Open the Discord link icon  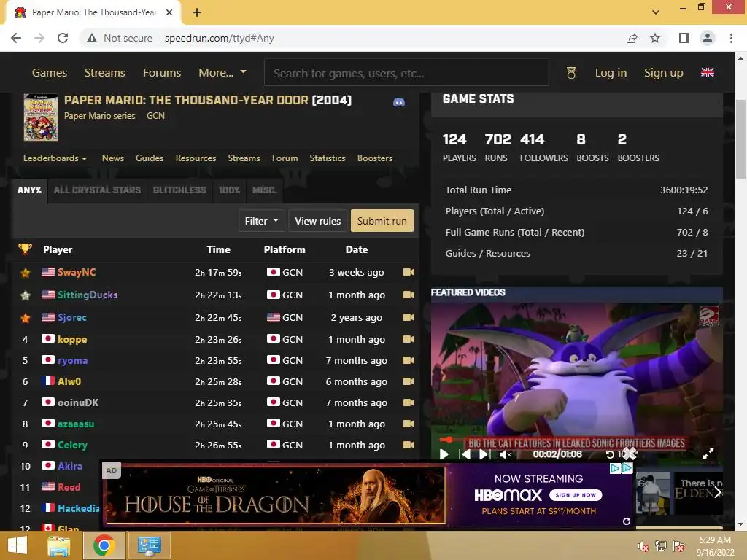399,102
